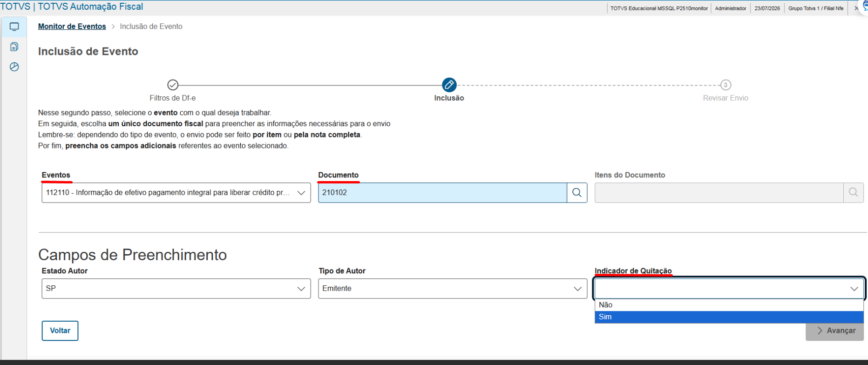
Task: Click the Inclusão de Evento page heading
Action: tap(88, 51)
